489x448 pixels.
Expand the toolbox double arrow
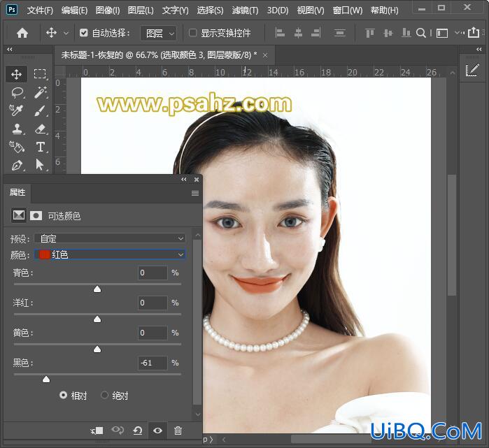point(10,49)
